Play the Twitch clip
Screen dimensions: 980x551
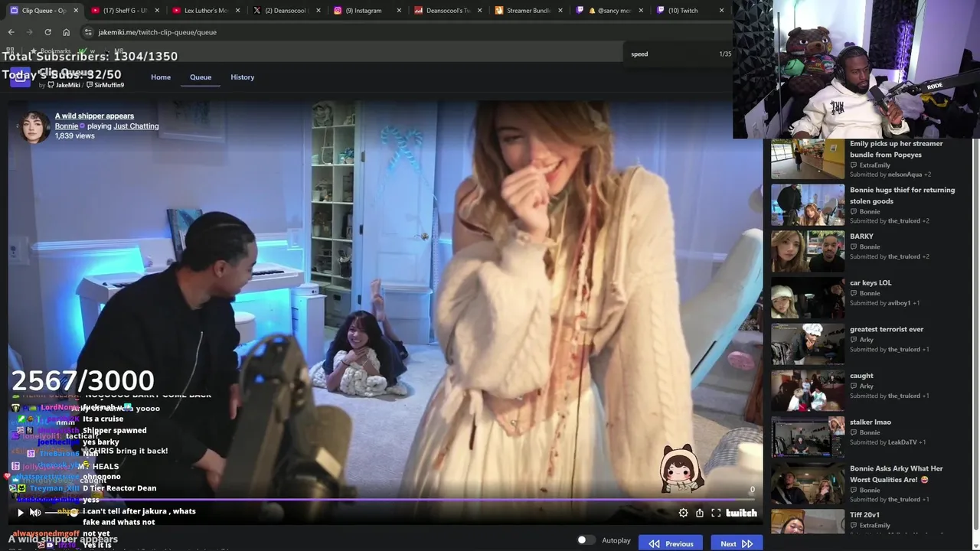click(x=21, y=513)
